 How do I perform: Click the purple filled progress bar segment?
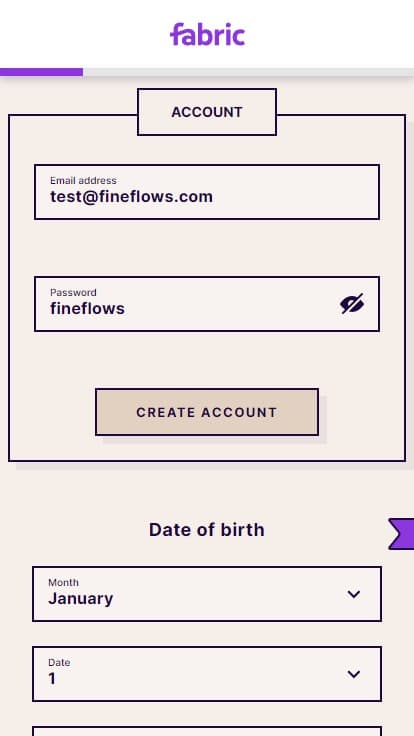click(41, 72)
